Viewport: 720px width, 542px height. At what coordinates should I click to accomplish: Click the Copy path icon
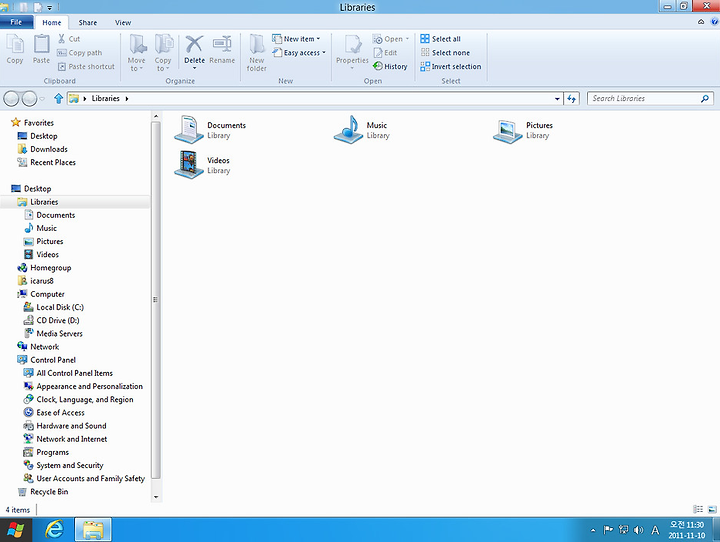(x=62, y=53)
